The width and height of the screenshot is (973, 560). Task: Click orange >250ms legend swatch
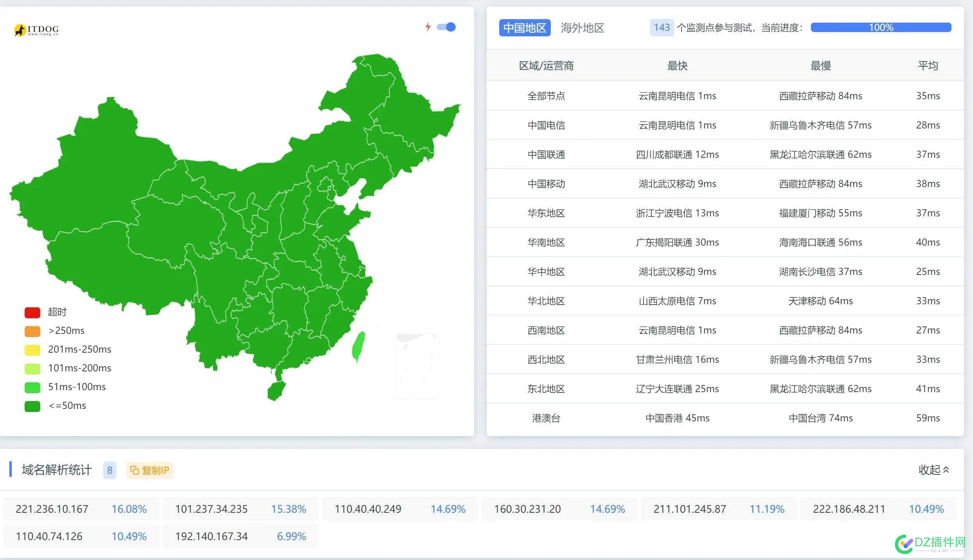tap(32, 331)
